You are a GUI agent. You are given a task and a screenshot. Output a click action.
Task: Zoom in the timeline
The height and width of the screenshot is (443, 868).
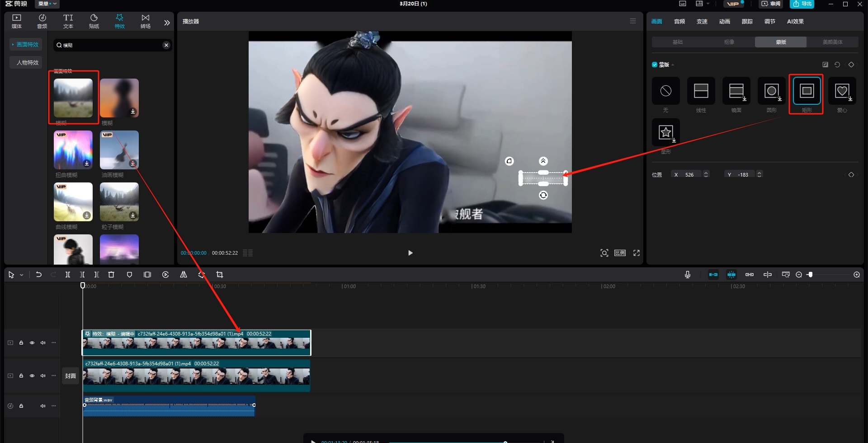pyautogui.click(x=857, y=275)
